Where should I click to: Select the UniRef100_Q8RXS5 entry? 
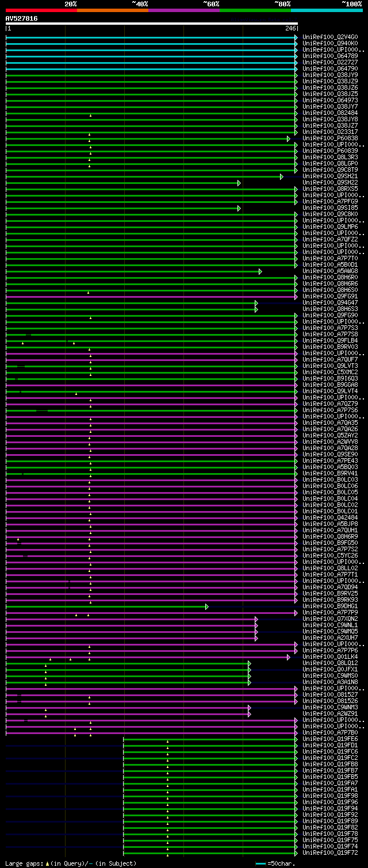pyautogui.click(x=330, y=189)
